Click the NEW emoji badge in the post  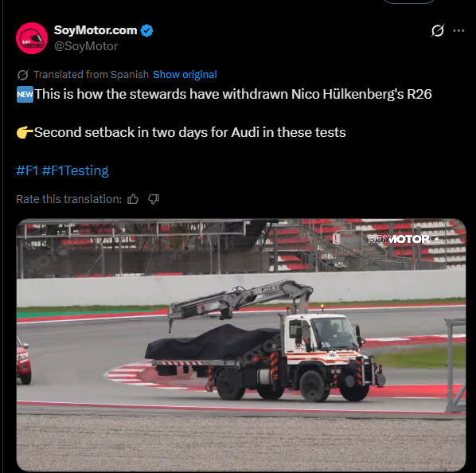[25, 95]
